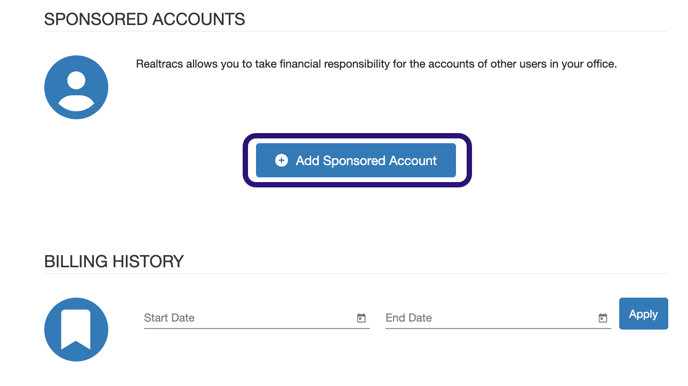The image size is (688, 386).
Task: Click the Add Sponsored Account button text
Action: (366, 161)
